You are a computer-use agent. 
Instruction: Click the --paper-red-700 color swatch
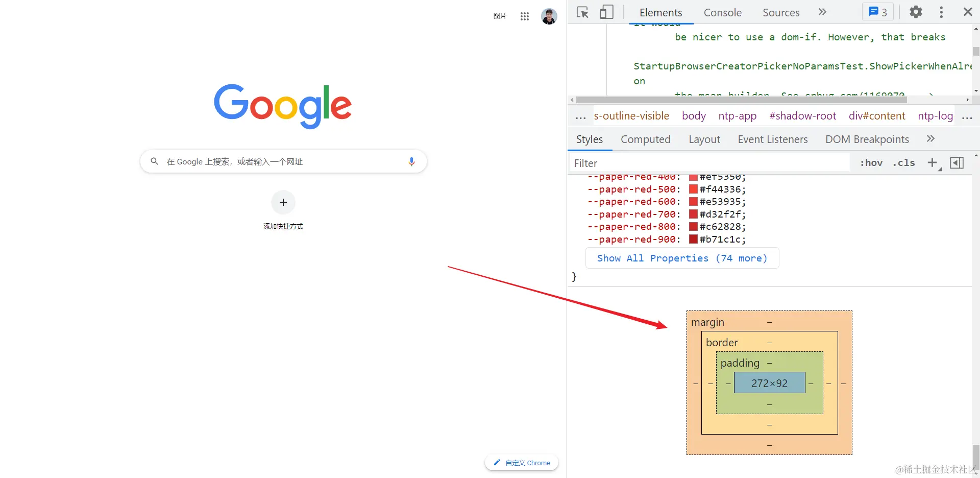click(693, 214)
